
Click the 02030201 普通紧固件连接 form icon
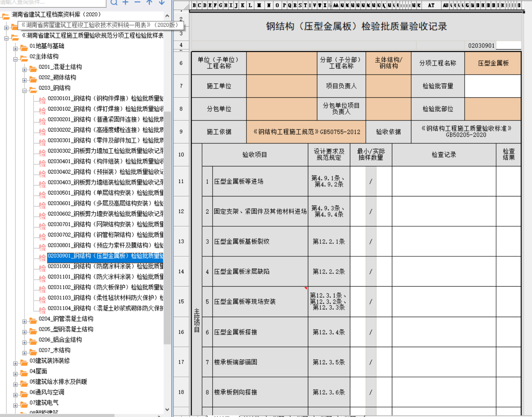[42, 121]
